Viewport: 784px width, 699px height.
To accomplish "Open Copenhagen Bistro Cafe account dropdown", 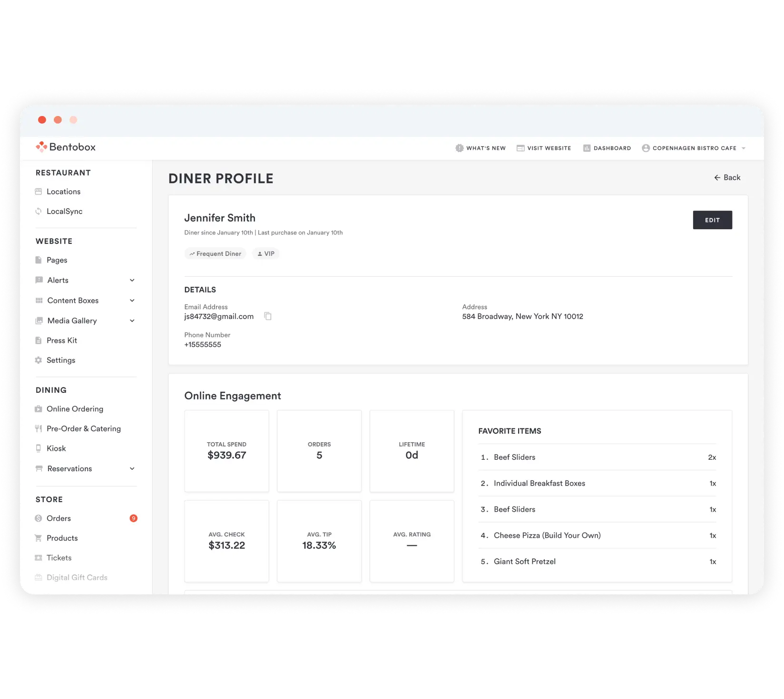I will (694, 148).
